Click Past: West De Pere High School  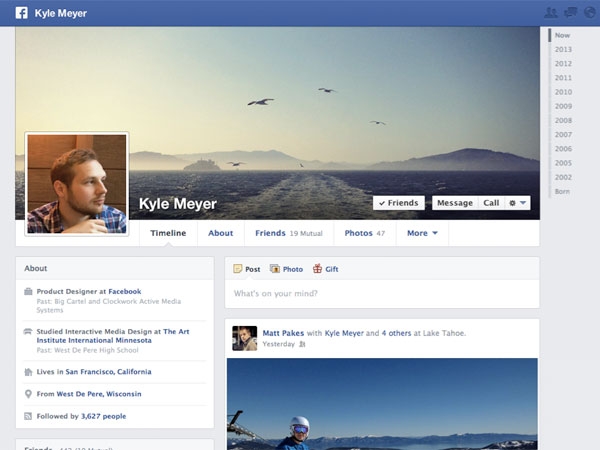tap(87, 350)
